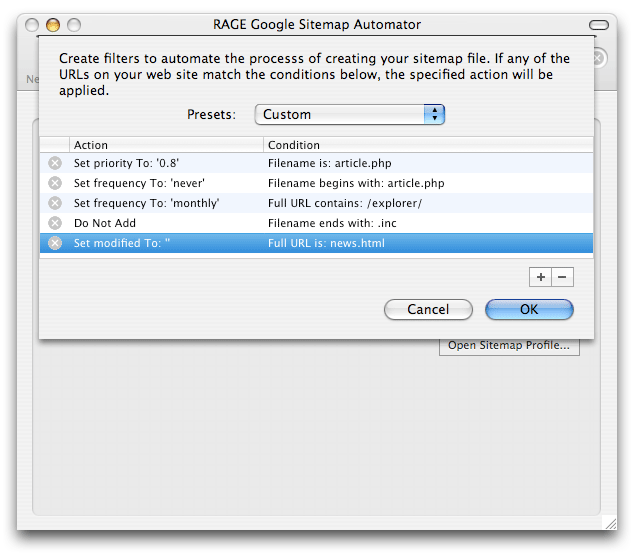The width and height of the screenshot is (636, 556).
Task: Remove the 'Set frequency To: monthly' filter
Action: [x=55, y=203]
